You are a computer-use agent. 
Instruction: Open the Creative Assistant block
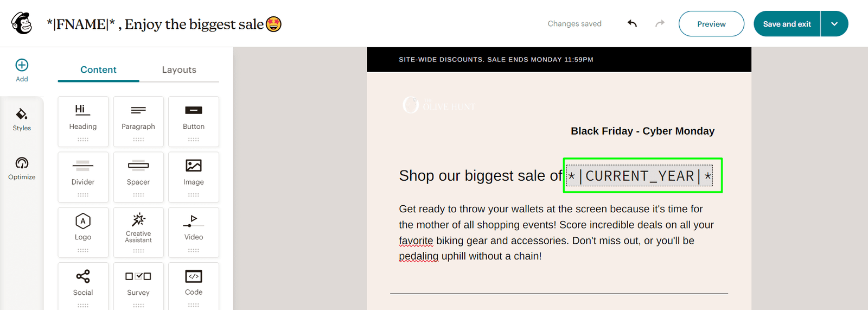(x=138, y=232)
